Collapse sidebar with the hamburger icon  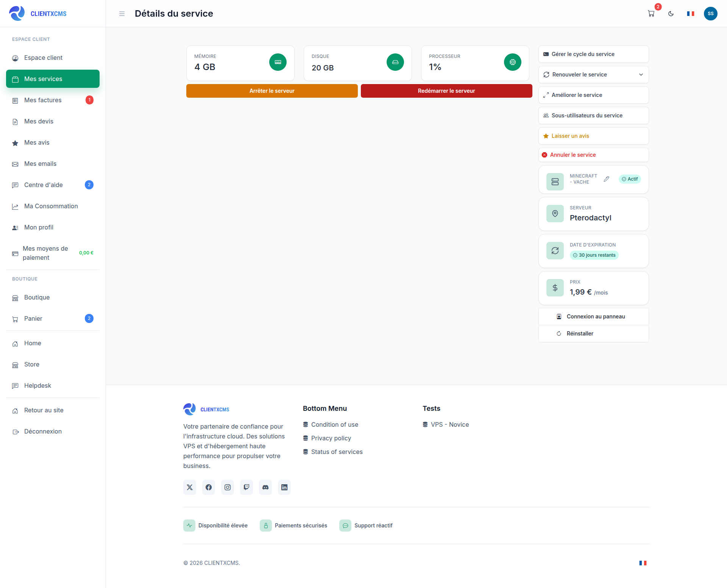[122, 14]
